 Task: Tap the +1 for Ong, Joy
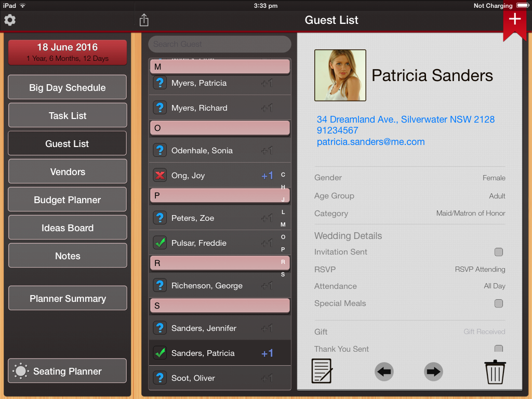click(268, 176)
